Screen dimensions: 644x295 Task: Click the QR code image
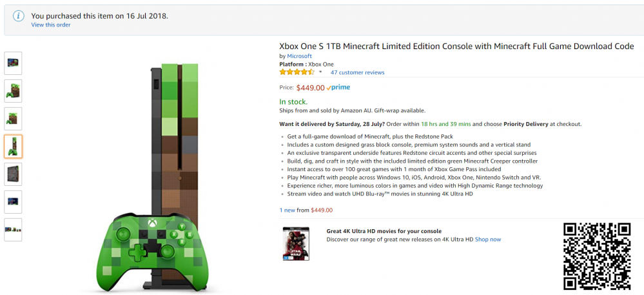597,256
